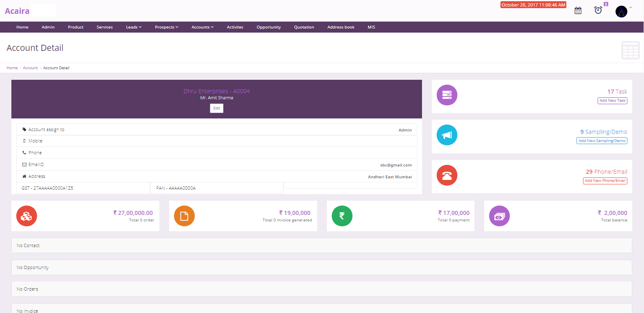Open the calendar icon in header
644x313 pixels.
tap(578, 11)
